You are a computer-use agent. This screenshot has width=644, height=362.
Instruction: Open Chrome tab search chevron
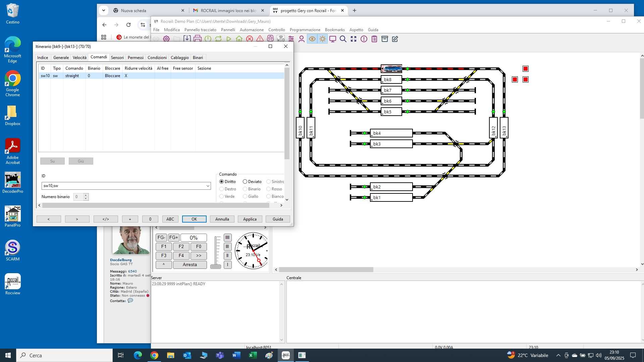104,10
